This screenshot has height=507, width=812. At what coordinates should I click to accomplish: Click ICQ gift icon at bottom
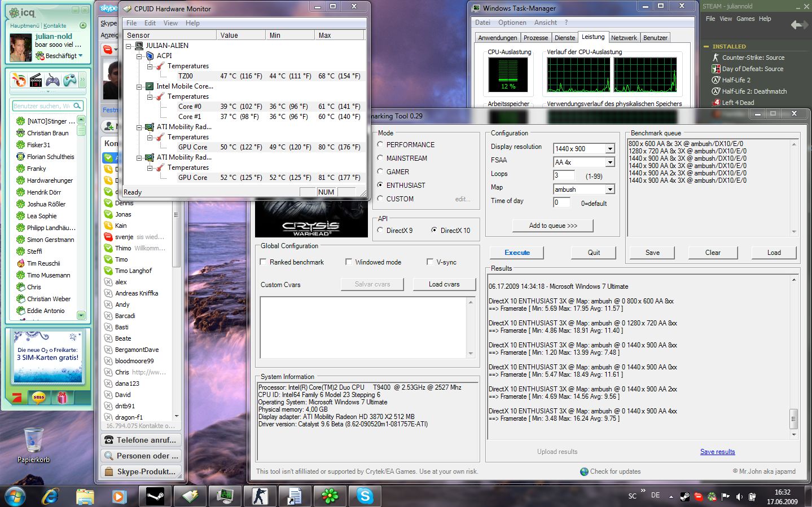pos(62,398)
